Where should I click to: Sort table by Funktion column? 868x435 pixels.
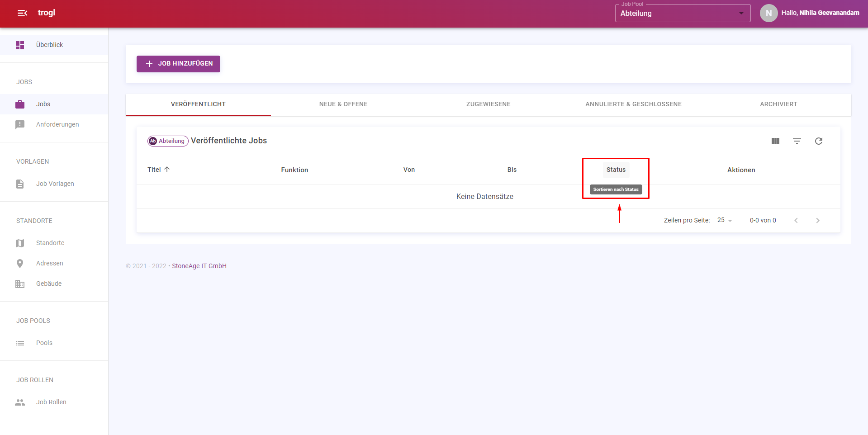(294, 170)
